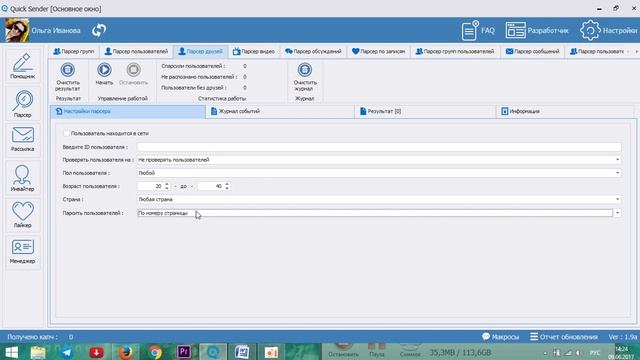The image size is (640, 360).
Task: Open the Менеджер sidebar section
Action: pos(22,251)
